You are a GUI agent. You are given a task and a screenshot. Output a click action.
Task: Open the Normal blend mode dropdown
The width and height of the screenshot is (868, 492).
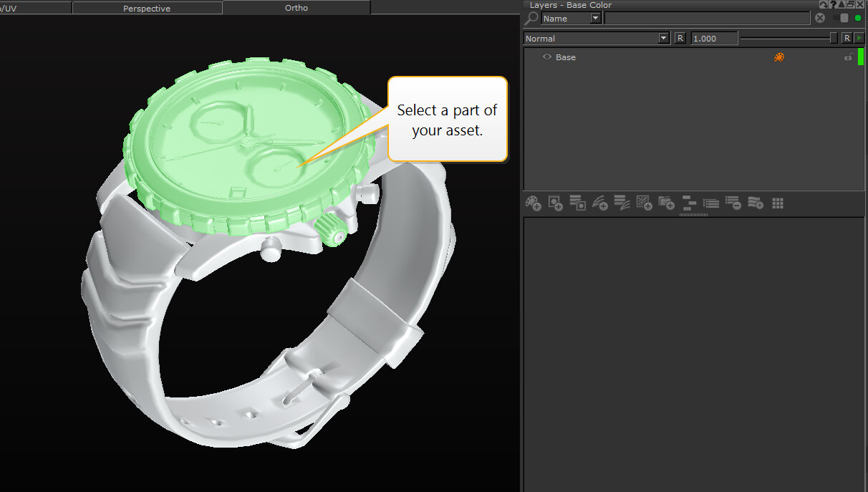pos(663,39)
